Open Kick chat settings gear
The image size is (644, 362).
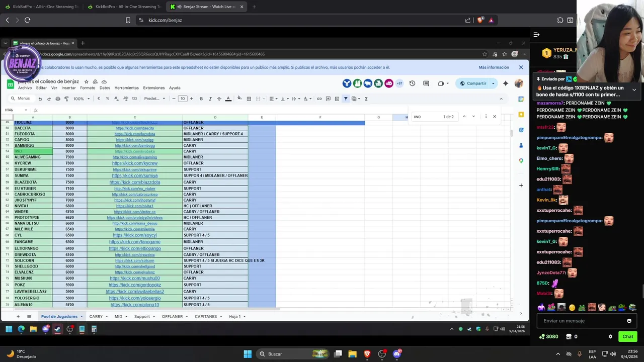610,336
